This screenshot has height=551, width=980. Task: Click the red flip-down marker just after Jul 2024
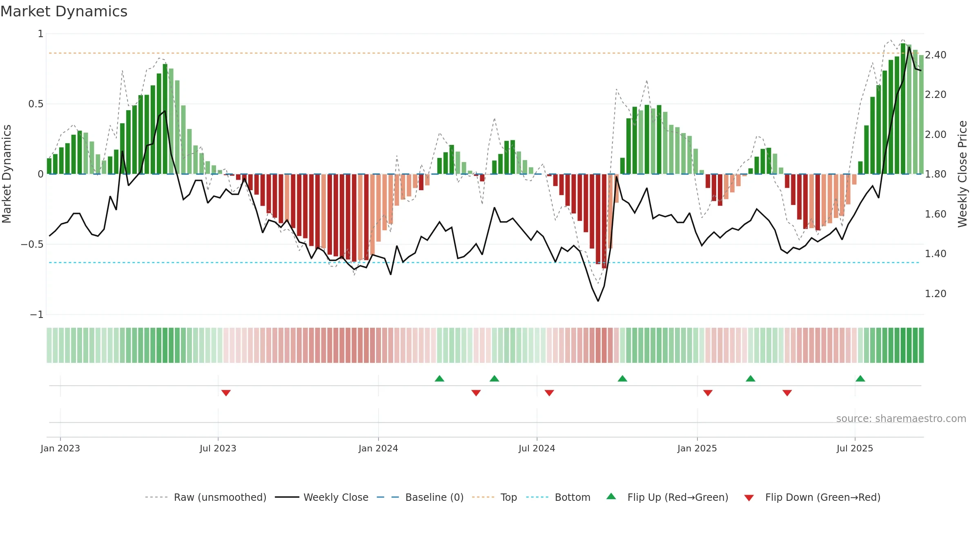coord(549,393)
